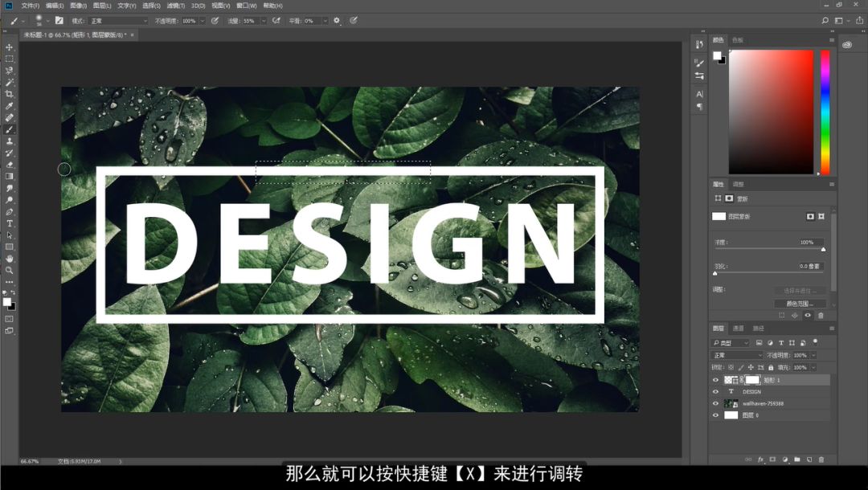The height and width of the screenshot is (490, 868).
Task: Select the History Brush tool
Action: [10, 153]
